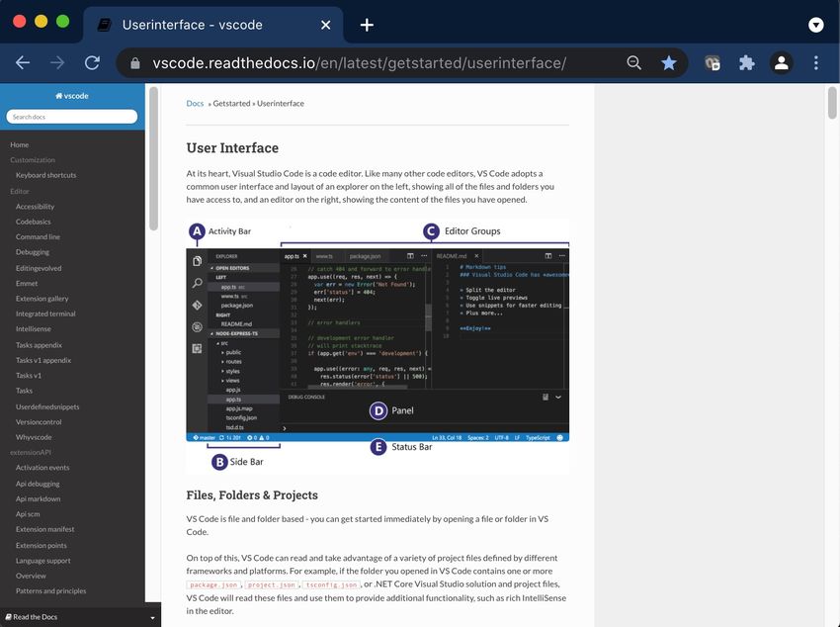
Task: Open Emmet docs page
Action: coord(27,283)
